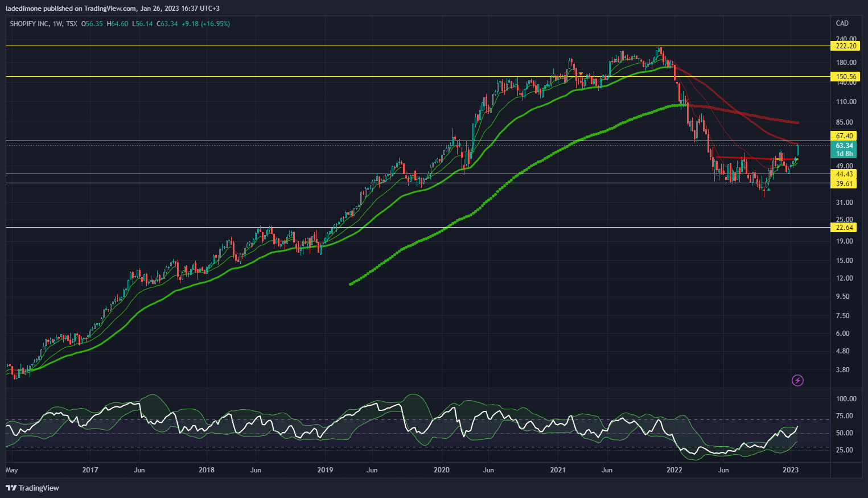Click the 75.00 oscillator axis tick
This screenshot has width=868, height=498.
tap(844, 416)
